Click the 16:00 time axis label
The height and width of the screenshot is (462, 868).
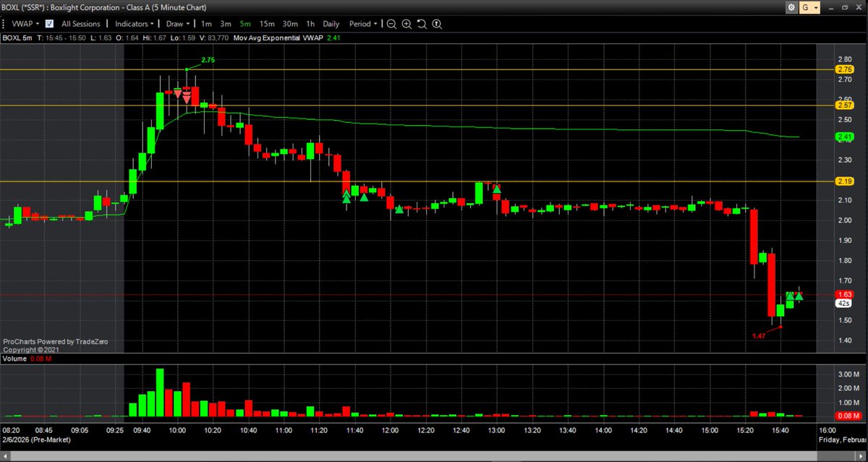tap(827, 429)
